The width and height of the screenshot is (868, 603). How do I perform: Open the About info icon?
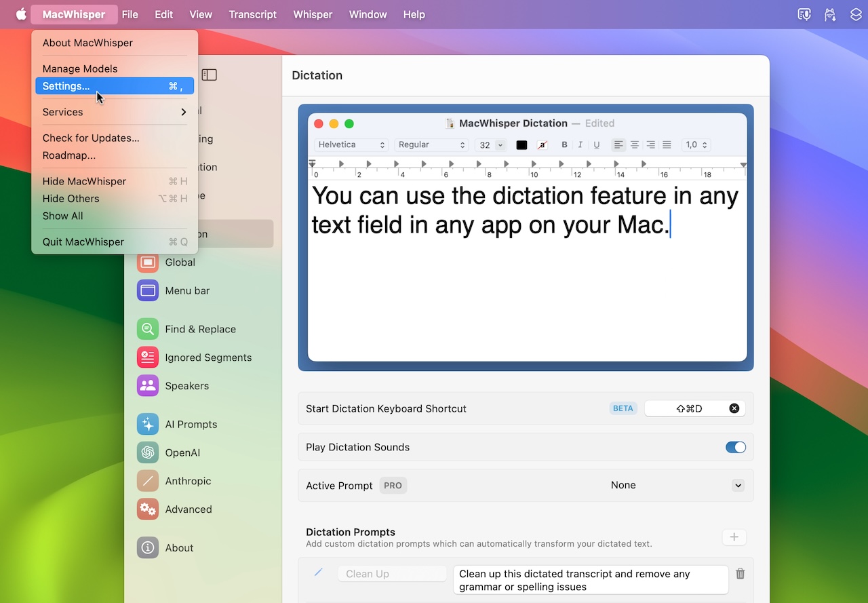(x=148, y=548)
